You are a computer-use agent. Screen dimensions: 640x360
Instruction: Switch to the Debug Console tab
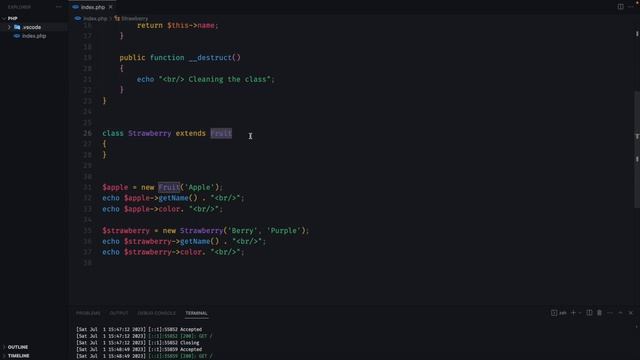[x=156, y=313]
